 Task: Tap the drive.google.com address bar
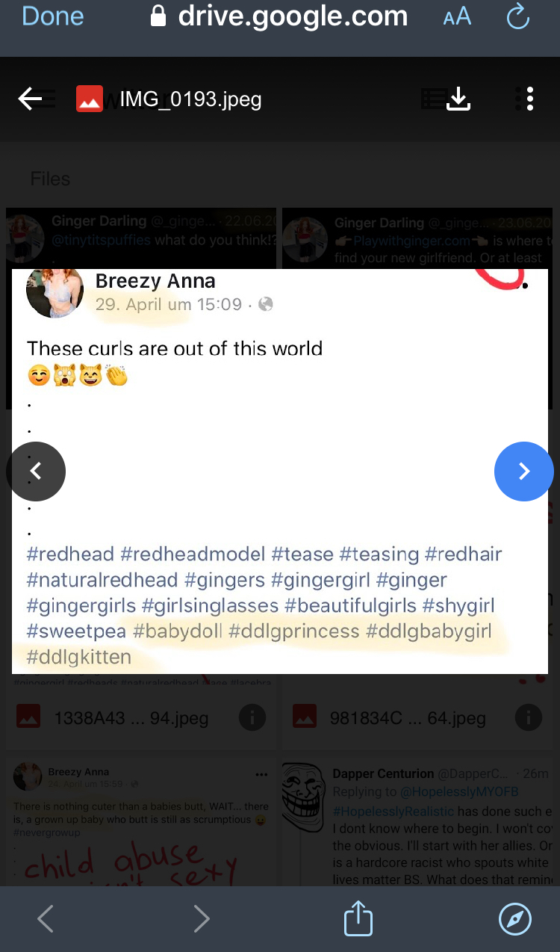[279, 16]
